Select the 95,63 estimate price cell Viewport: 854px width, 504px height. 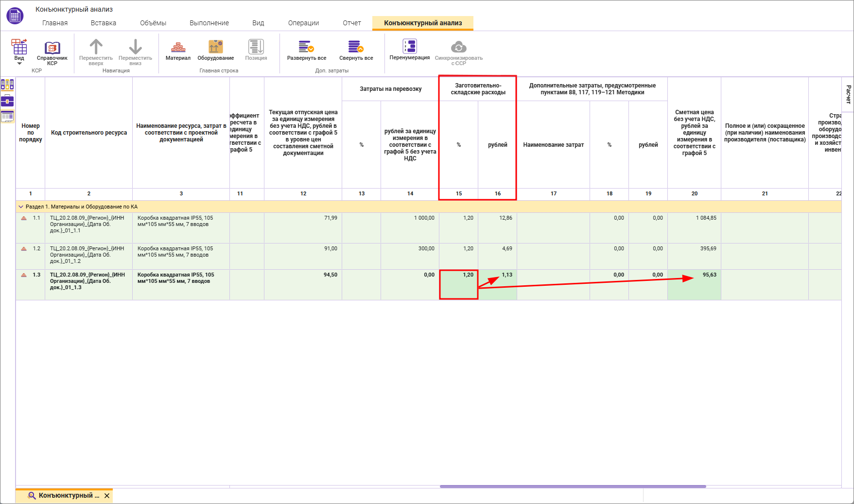(694, 284)
